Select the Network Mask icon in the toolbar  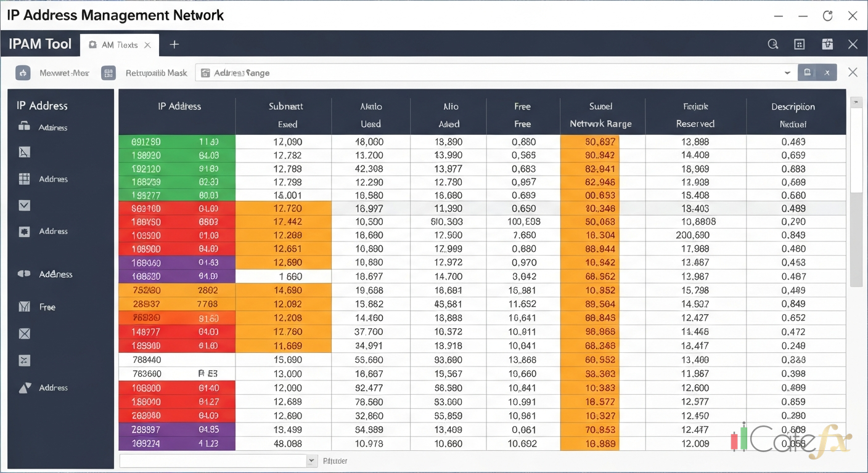tap(23, 73)
